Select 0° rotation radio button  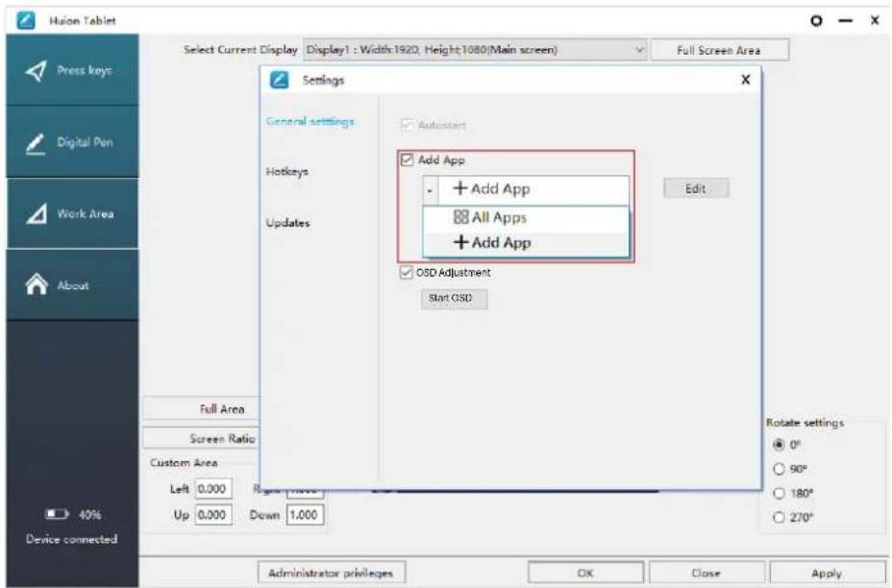point(779,445)
